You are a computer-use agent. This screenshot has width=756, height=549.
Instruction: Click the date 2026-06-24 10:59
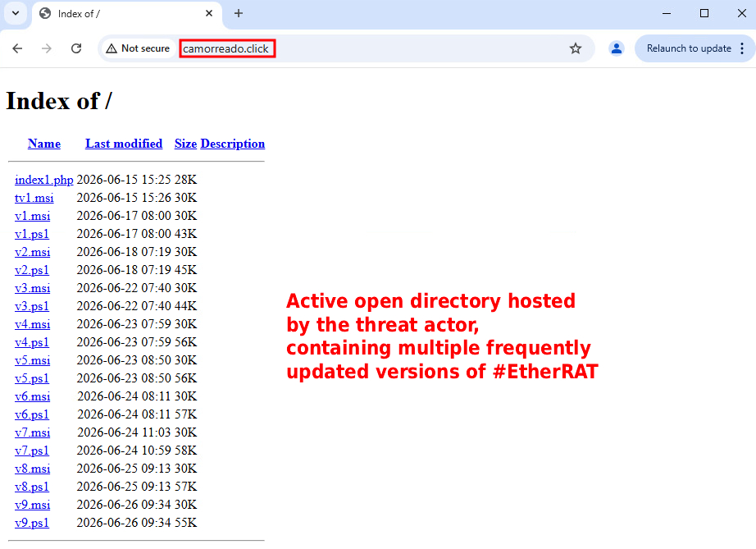pyautogui.click(x=124, y=451)
